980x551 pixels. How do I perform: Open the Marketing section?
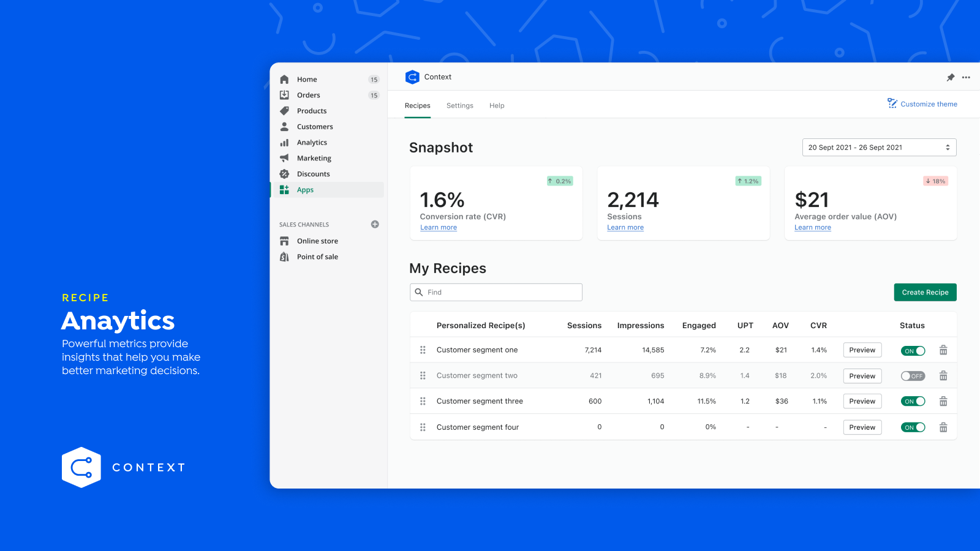314,158
